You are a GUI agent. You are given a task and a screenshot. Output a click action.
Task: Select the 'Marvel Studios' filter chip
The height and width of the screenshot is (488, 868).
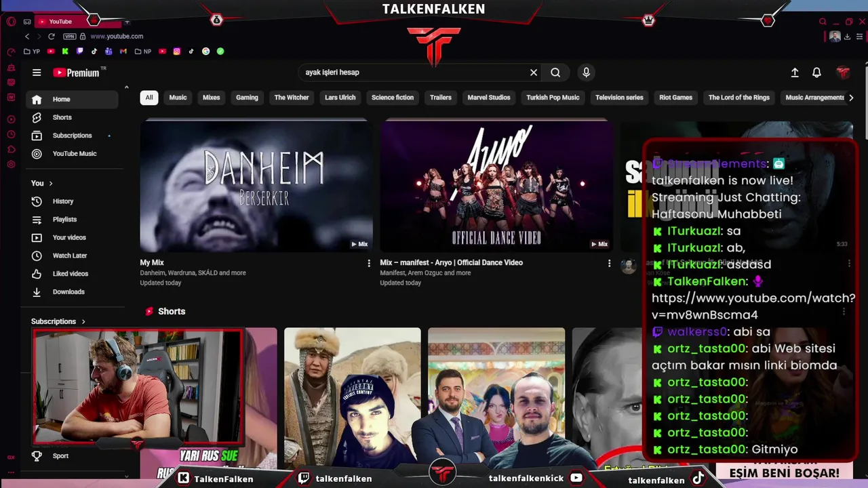point(489,98)
